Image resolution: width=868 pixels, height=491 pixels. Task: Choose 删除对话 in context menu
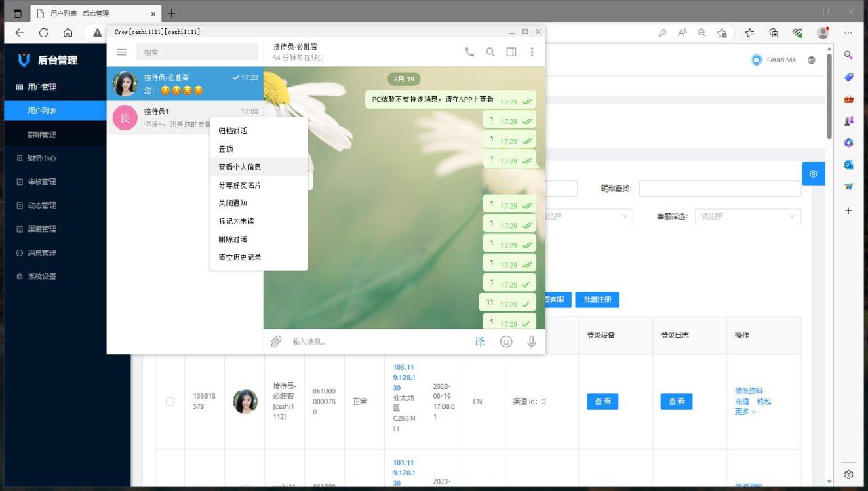(x=258, y=239)
